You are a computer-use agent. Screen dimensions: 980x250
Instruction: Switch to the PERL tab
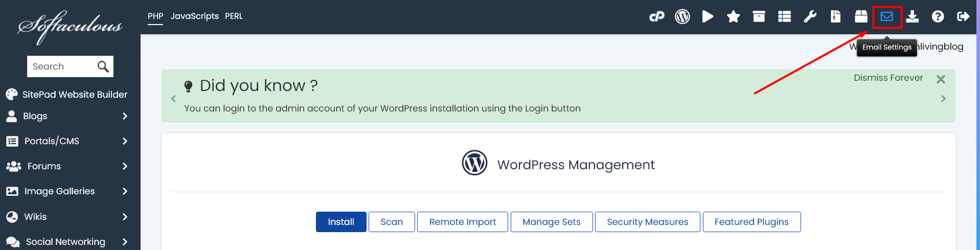(x=234, y=16)
